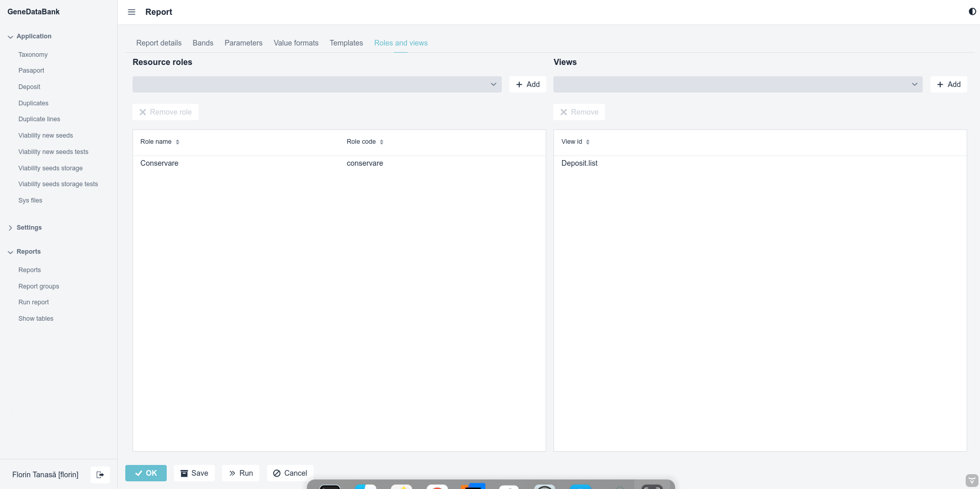Sort by Role name column
Screen dimensions: 980x489
tap(160, 142)
